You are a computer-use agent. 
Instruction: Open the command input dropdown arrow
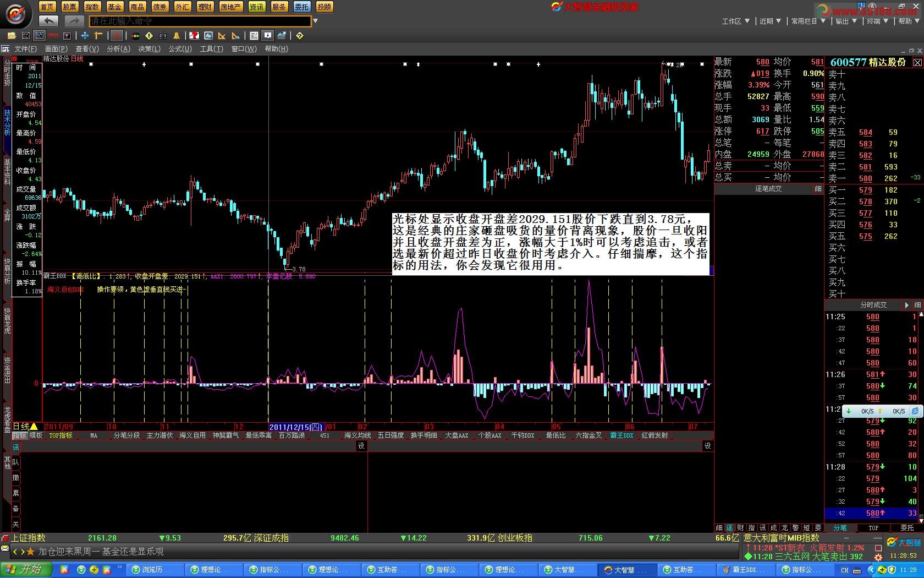point(316,21)
